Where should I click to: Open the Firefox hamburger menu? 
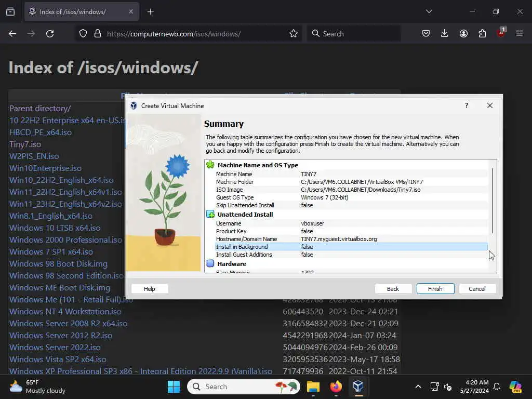(520, 33)
